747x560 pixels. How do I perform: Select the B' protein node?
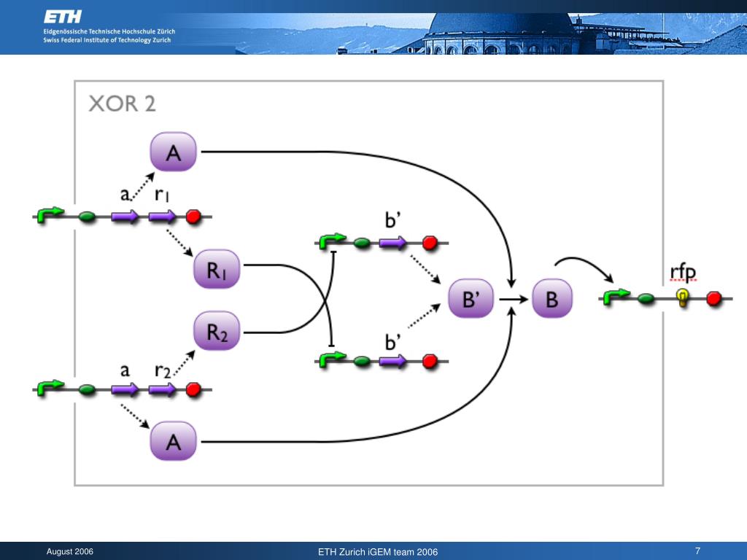click(x=471, y=298)
